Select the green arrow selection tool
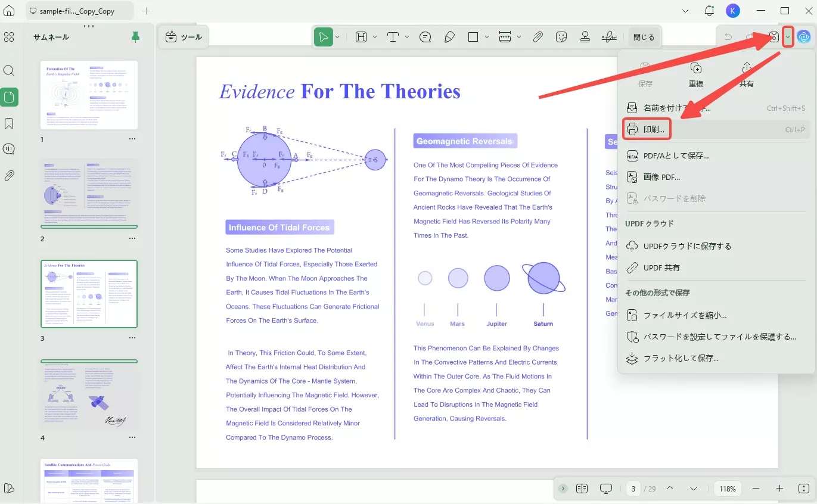 (x=324, y=37)
